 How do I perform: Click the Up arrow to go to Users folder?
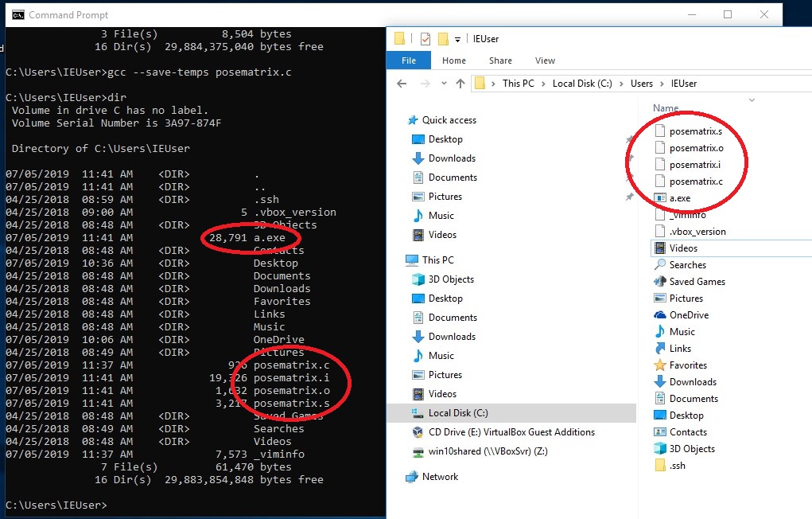tap(460, 83)
